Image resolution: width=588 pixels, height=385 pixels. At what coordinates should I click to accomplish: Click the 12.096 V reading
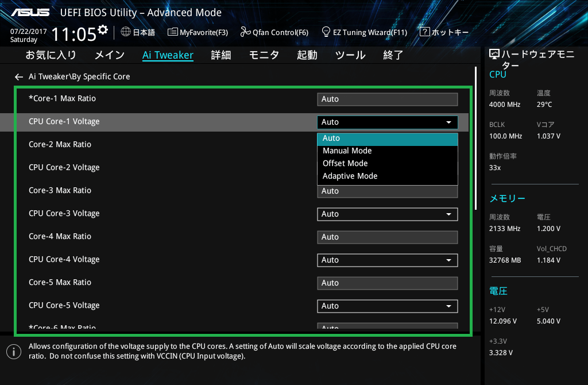503,321
